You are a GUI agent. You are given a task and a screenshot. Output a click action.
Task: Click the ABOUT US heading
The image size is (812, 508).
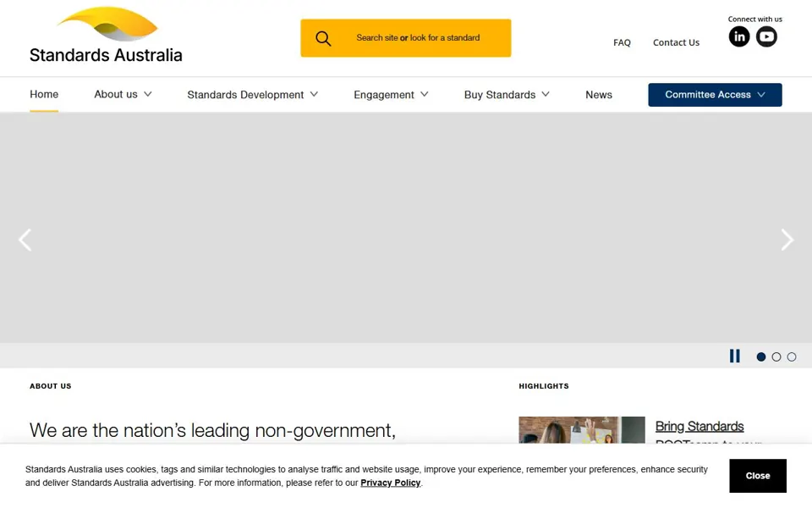tap(50, 386)
